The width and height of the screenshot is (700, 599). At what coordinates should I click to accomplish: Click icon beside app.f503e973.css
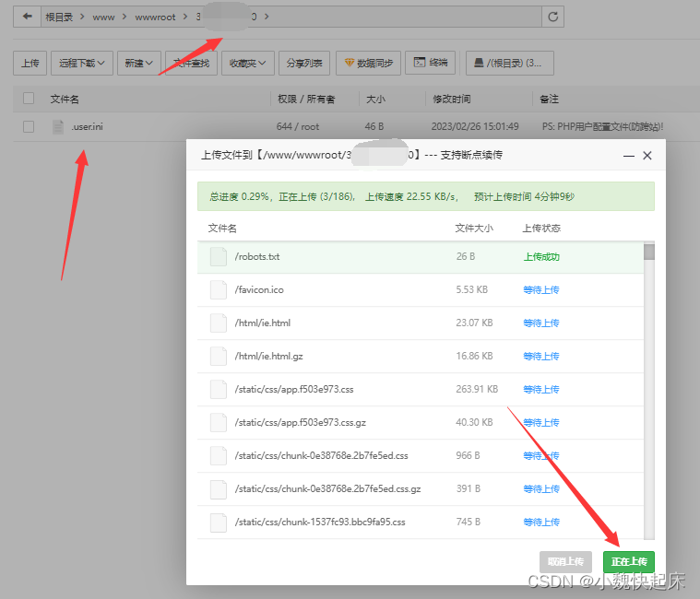tap(219, 389)
